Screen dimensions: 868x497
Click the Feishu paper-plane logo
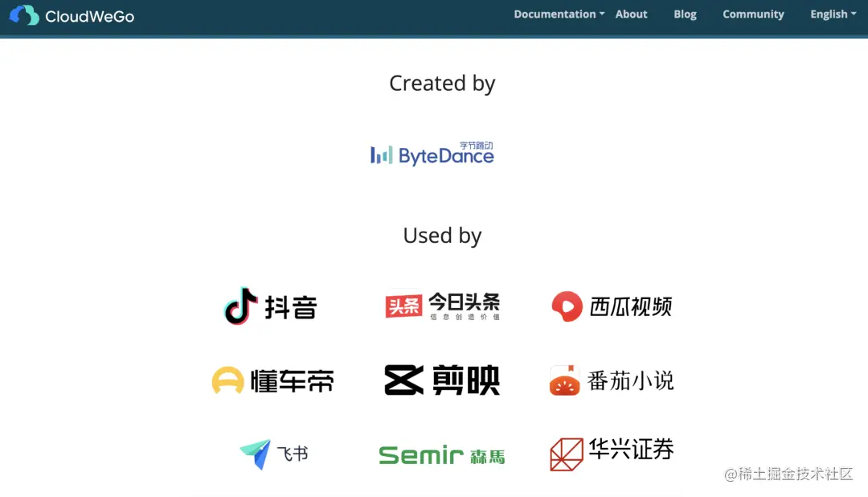click(x=256, y=454)
